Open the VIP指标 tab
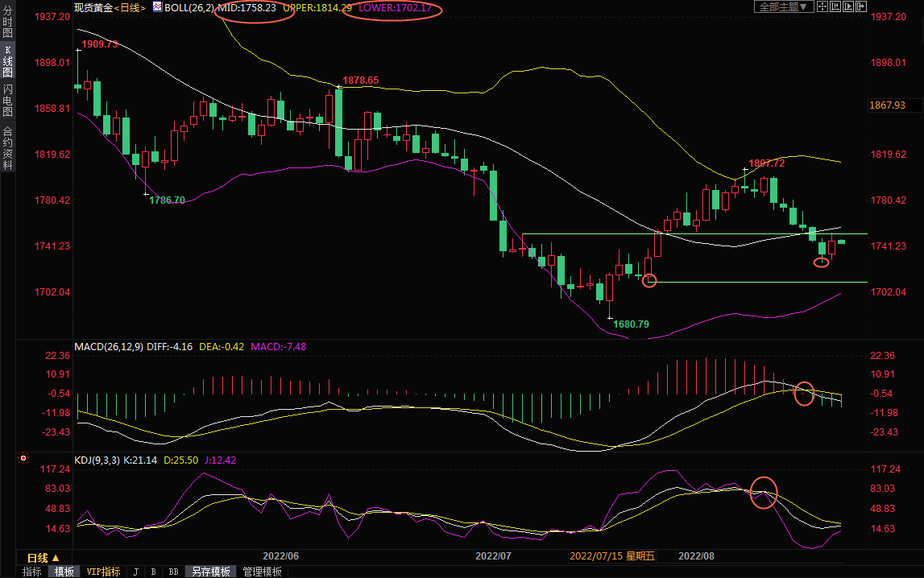Screen dimensions: 924x578 click(x=103, y=572)
